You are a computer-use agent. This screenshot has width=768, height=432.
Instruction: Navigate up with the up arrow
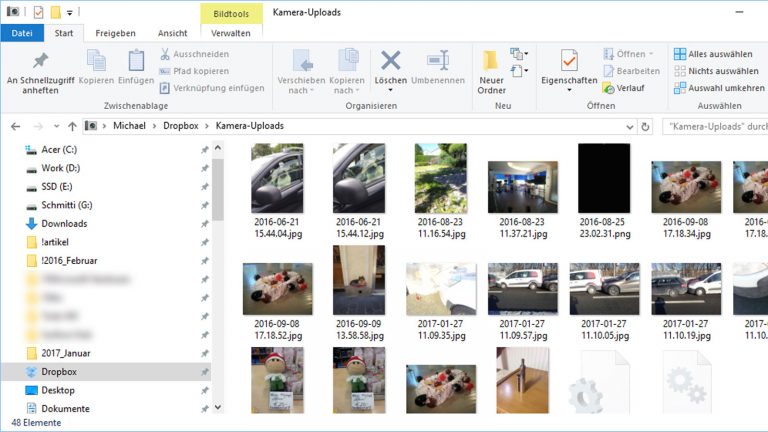pos(72,127)
